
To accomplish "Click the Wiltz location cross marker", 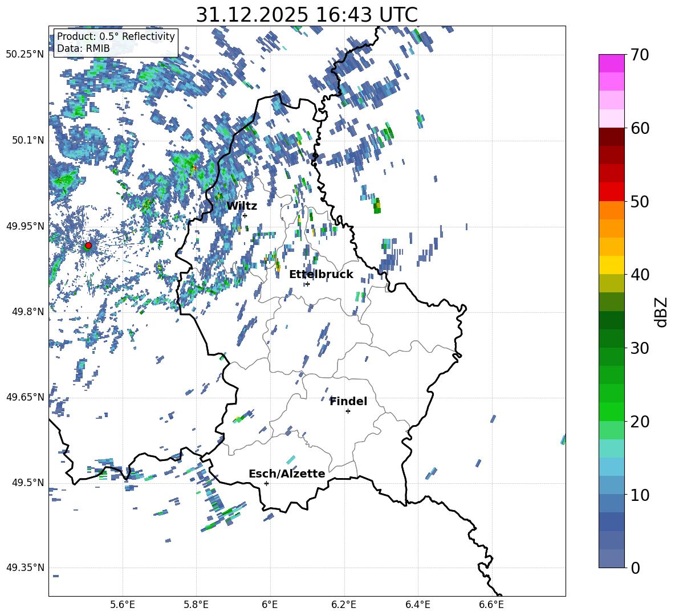I will click(x=245, y=215).
